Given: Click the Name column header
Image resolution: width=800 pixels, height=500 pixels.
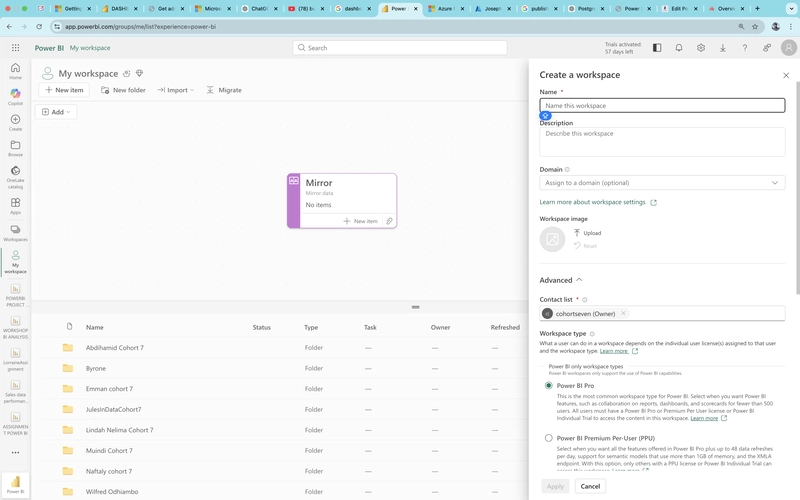Looking at the screenshot, I should [x=94, y=327].
